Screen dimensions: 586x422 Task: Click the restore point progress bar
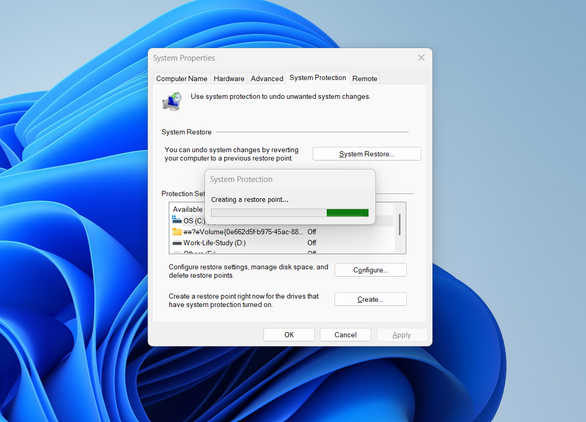coord(290,213)
